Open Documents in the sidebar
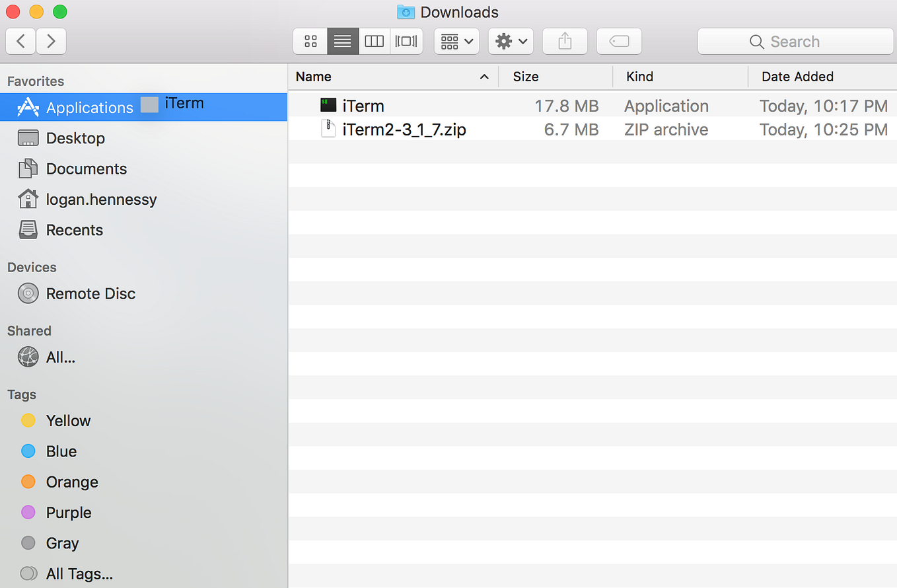The image size is (897, 588). pos(143,168)
